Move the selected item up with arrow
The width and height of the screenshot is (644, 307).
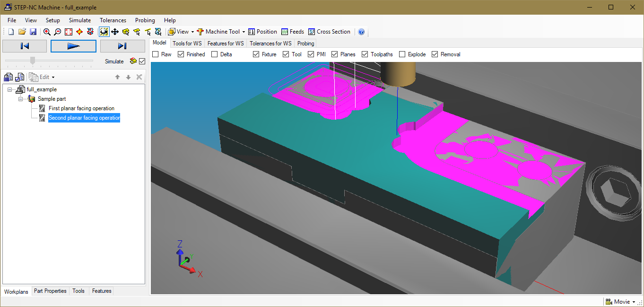(118, 77)
